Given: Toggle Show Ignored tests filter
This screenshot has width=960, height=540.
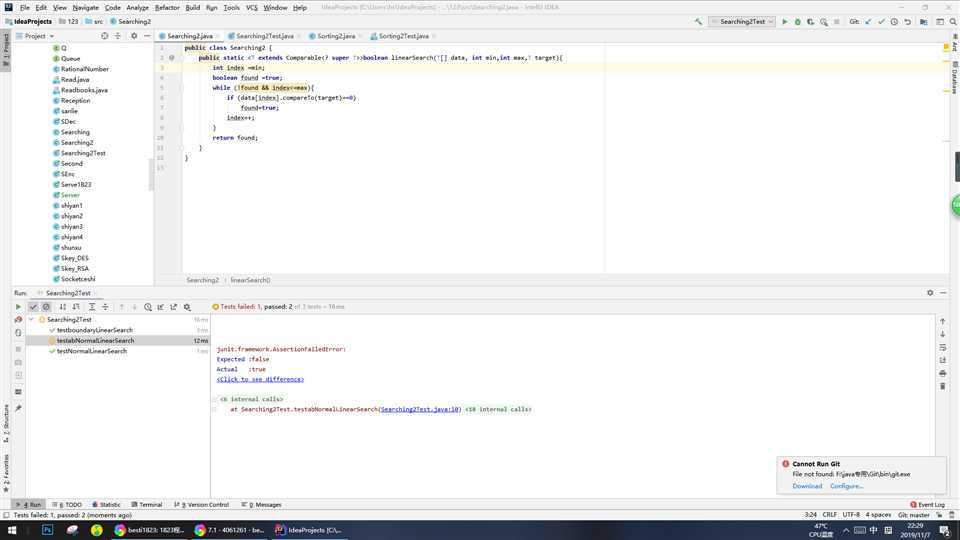Looking at the screenshot, I should 46,307.
